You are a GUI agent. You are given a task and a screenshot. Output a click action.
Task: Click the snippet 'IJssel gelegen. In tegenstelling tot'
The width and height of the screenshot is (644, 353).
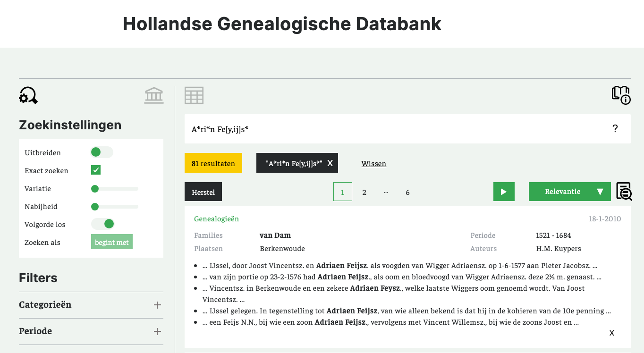[407, 311]
